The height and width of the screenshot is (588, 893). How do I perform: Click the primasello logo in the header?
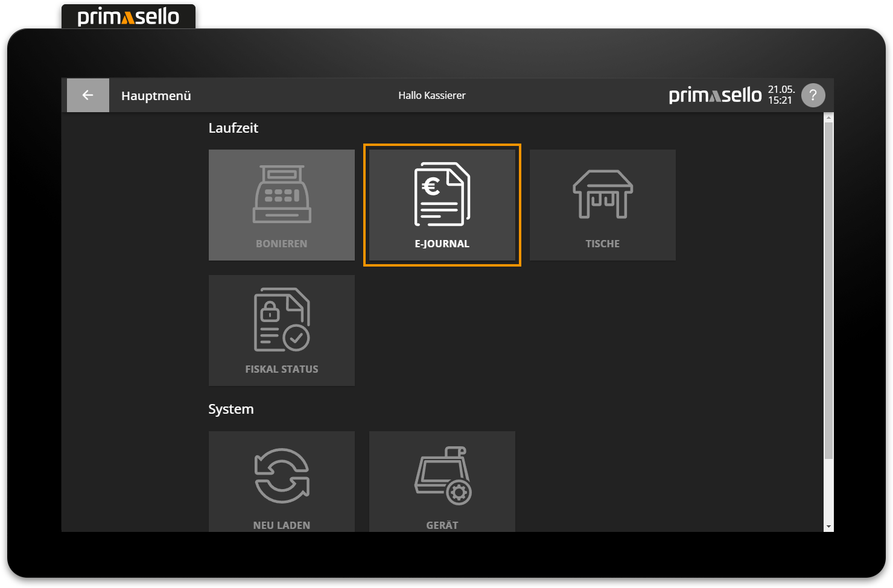[x=715, y=95]
